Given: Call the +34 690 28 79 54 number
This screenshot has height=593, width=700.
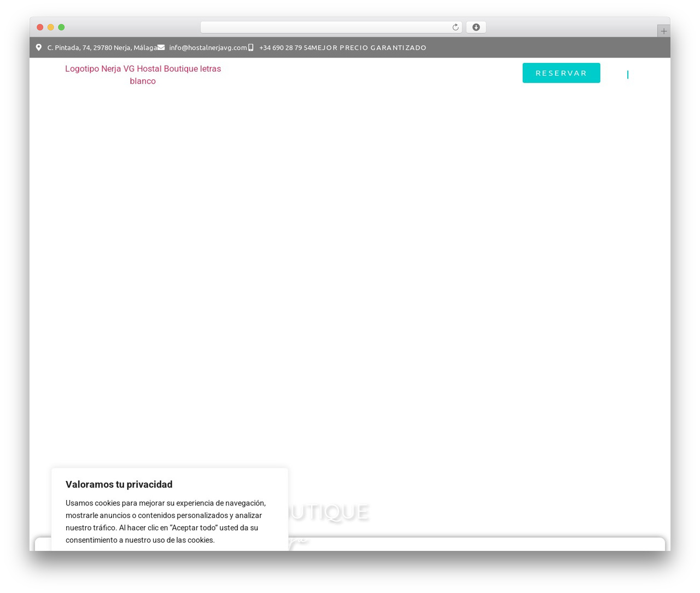Looking at the screenshot, I should point(285,48).
